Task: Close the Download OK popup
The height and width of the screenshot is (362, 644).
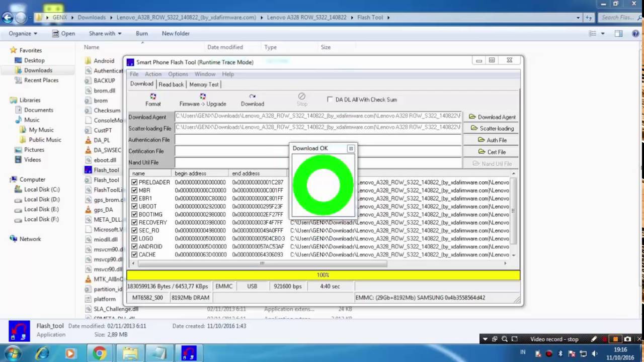Action: click(351, 149)
